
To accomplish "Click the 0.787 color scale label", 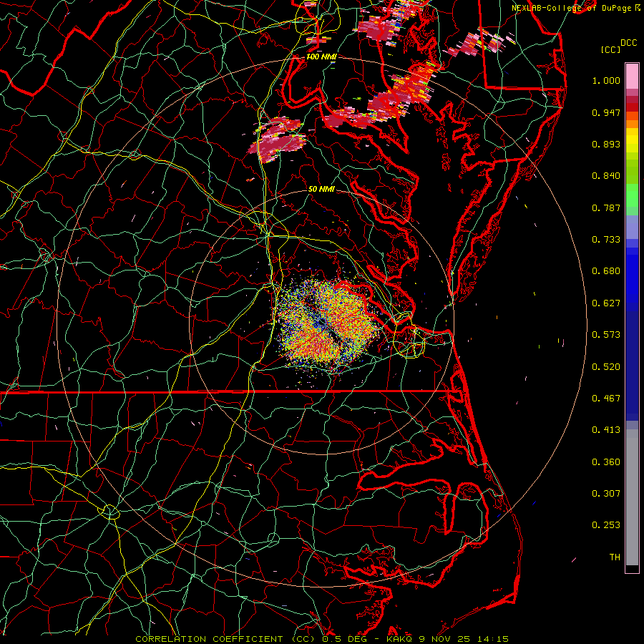I will coord(606,208).
